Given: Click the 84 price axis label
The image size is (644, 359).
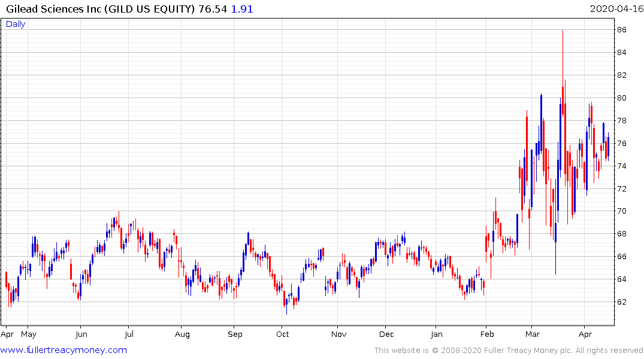Looking at the screenshot, I should coord(621,53).
